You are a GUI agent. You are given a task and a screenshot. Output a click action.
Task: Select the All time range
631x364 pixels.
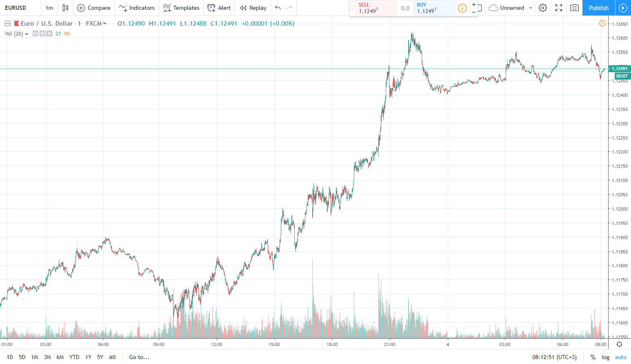pyautogui.click(x=112, y=357)
